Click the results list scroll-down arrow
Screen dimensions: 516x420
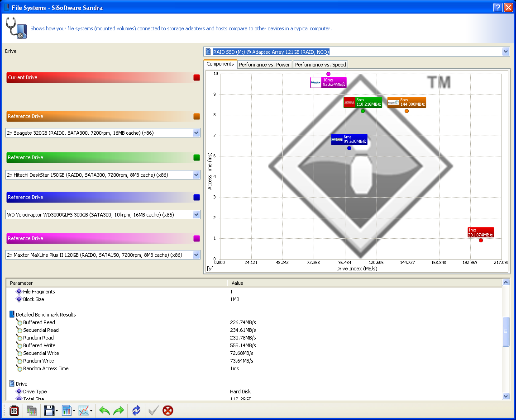pyautogui.click(x=506, y=396)
